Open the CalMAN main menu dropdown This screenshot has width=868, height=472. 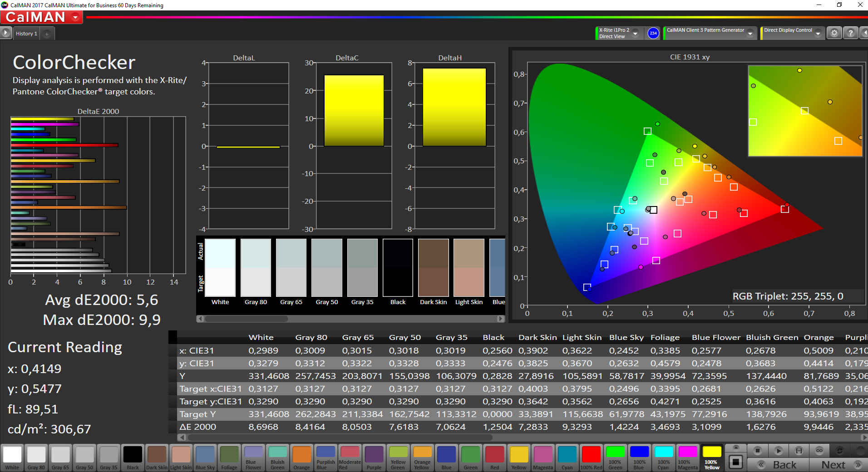[75, 17]
